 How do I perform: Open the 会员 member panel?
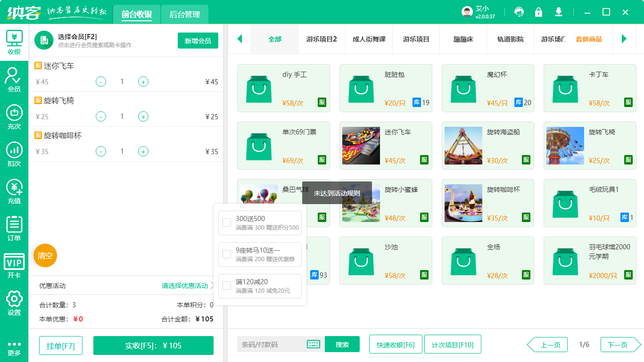pos(14,79)
